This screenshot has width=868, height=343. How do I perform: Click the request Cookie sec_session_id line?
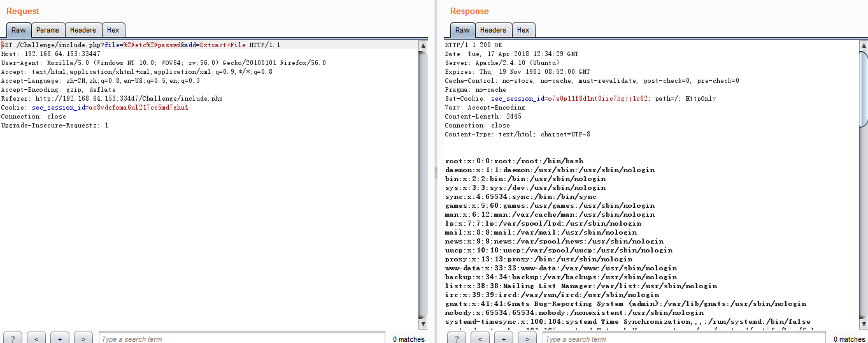pyautogui.click(x=95, y=108)
